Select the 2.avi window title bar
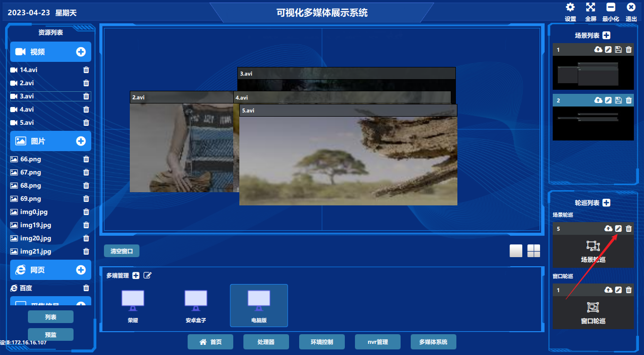 tap(182, 97)
